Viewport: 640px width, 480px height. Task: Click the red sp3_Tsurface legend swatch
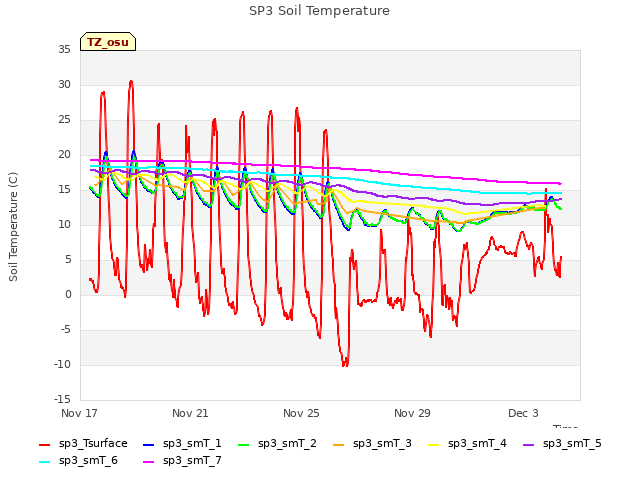[44, 444]
